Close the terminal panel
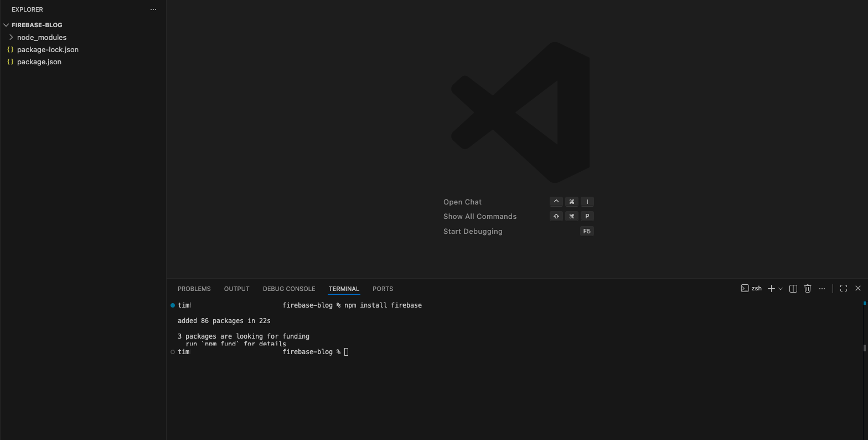The width and height of the screenshot is (868, 440). pos(858,288)
